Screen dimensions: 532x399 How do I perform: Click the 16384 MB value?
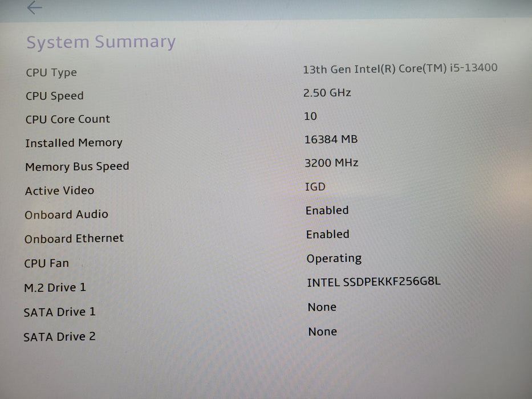click(x=331, y=140)
